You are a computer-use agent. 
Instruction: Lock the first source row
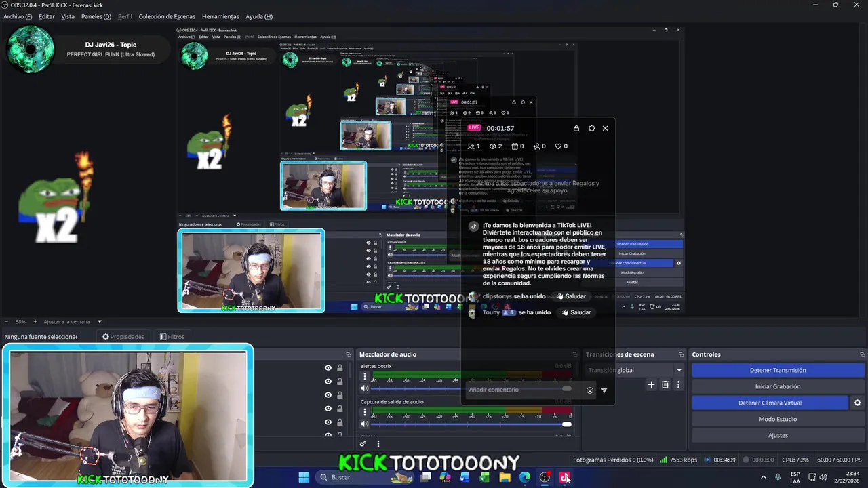tap(340, 368)
